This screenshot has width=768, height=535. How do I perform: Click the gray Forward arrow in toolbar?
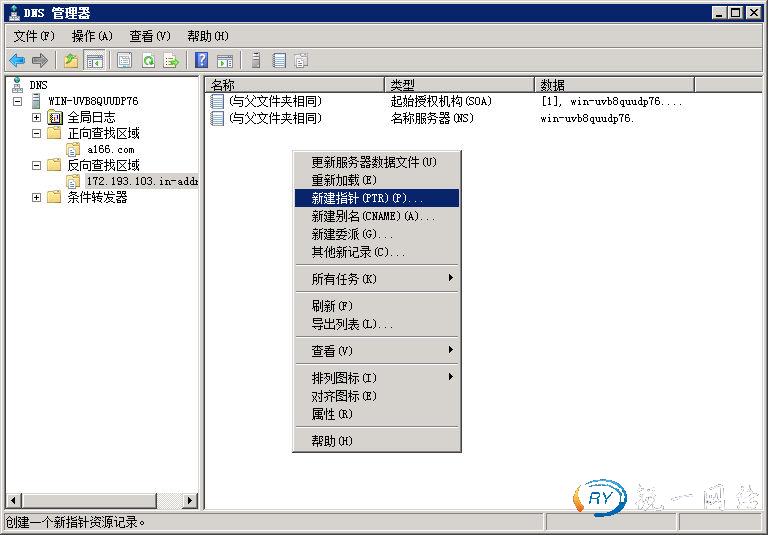coord(40,61)
